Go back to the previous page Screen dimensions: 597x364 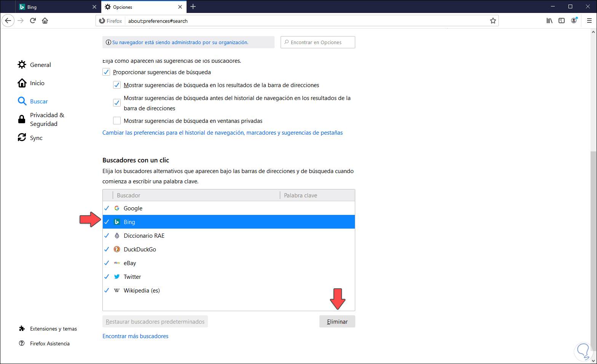click(8, 21)
